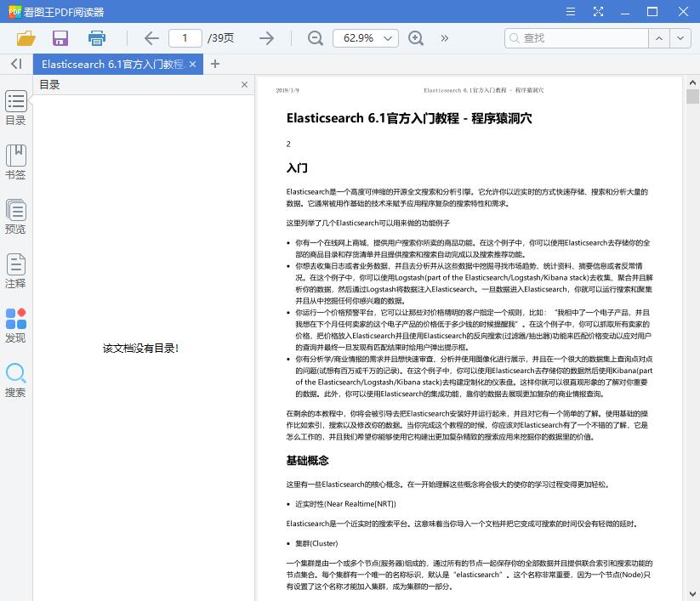Zoom out with the minus magnifier
Image resolution: width=700 pixels, height=601 pixels.
316,38
